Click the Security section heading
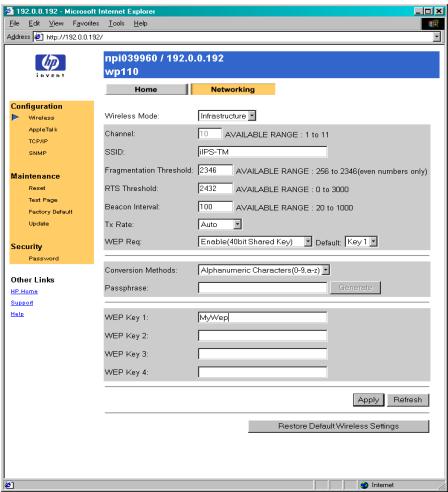448x492 pixels. tap(26, 247)
